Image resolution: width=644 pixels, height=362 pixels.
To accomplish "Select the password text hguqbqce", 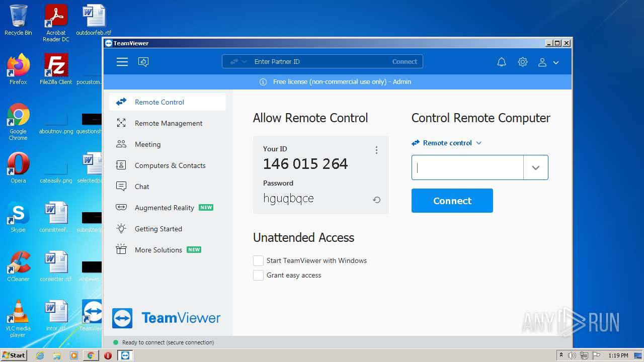I will point(288,199).
